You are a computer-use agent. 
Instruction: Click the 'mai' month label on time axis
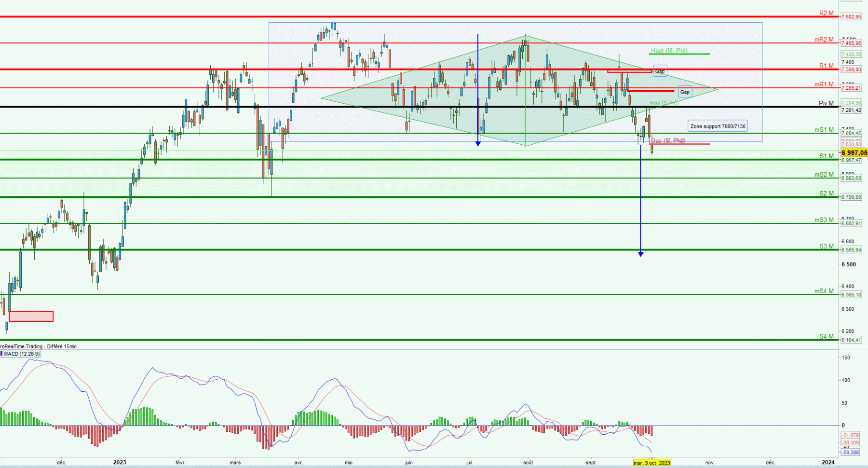[x=349, y=462]
